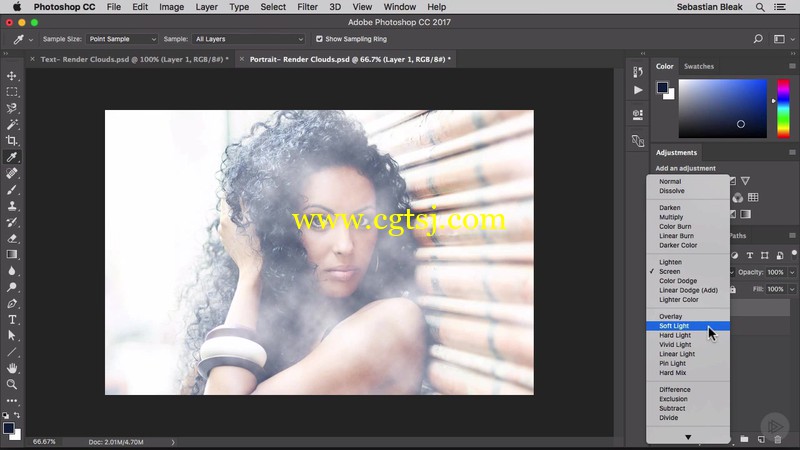The width and height of the screenshot is (800, 450).
Task: Select the Hand tool
Action: click(12, 368)
